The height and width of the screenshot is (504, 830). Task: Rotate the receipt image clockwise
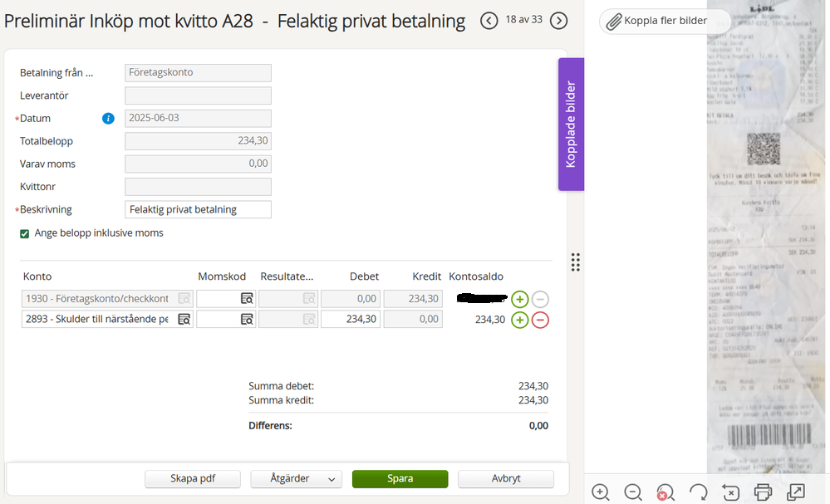[x=698, y=492]
